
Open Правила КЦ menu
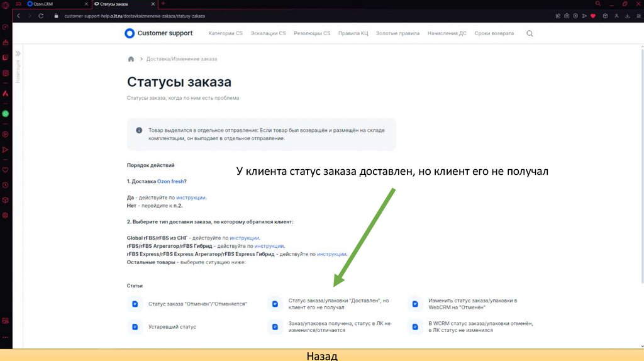click(353, 33)
